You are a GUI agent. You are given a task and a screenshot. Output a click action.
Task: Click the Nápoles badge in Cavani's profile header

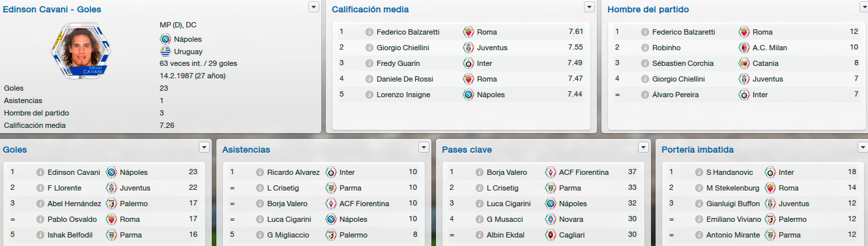pyautogui.click(x=165, y=39)
